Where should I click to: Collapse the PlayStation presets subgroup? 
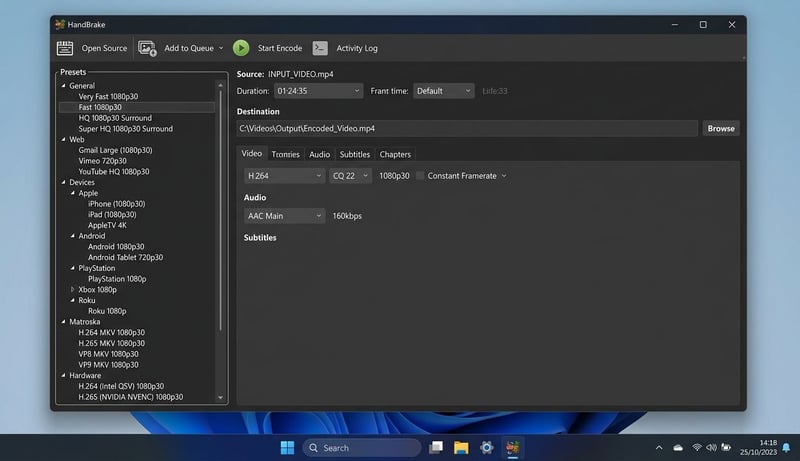[x=73, y=268]
